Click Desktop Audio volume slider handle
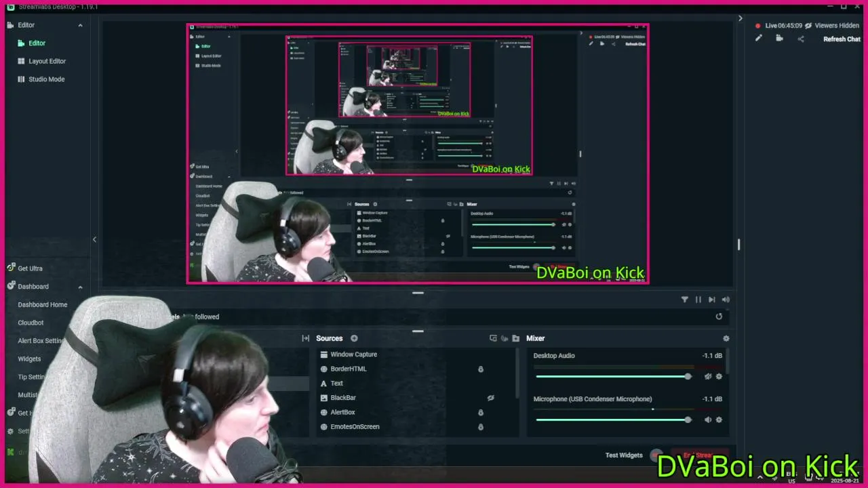 [688, 376]
